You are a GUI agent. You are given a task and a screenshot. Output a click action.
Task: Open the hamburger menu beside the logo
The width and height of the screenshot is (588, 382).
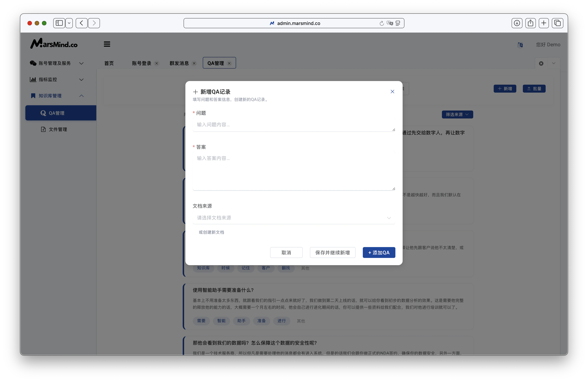pyautogui.click(x=107, y=44)
